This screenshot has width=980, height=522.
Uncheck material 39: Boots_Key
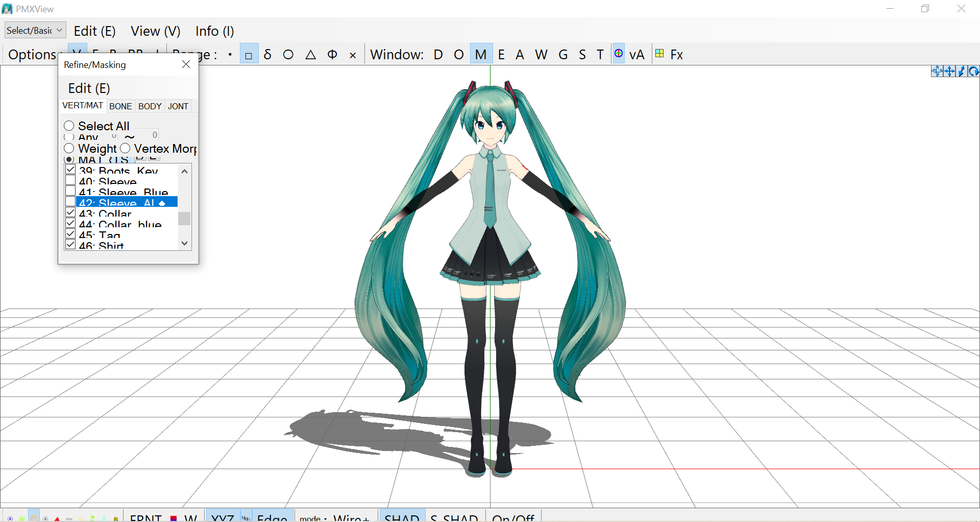pyautogui.click(x=70, y=169)
